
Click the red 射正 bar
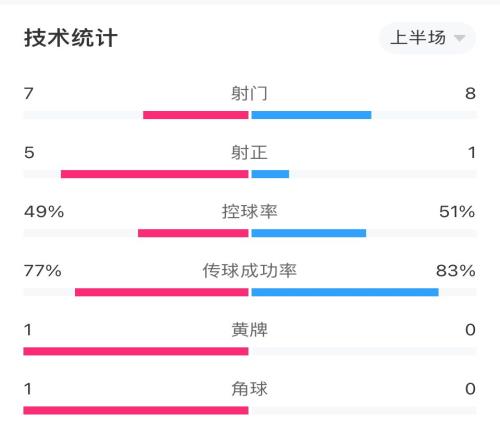click(x=155, y=174)
